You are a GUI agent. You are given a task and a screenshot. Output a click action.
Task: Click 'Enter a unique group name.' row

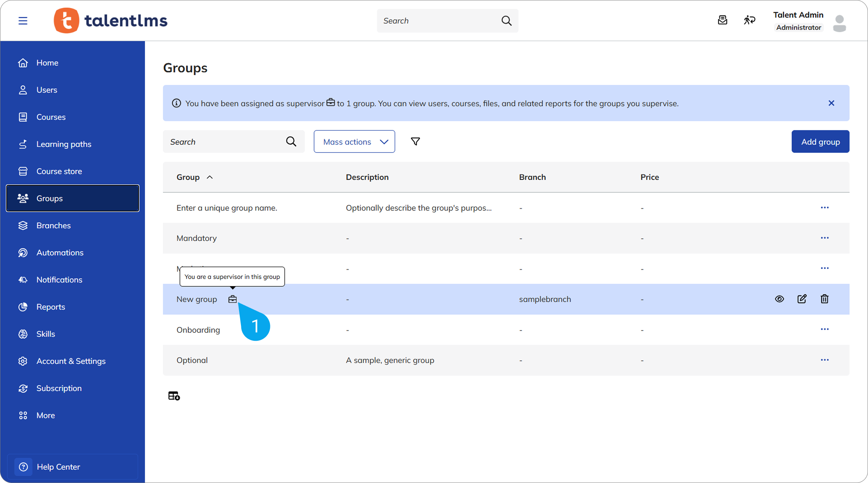point(506,208)
